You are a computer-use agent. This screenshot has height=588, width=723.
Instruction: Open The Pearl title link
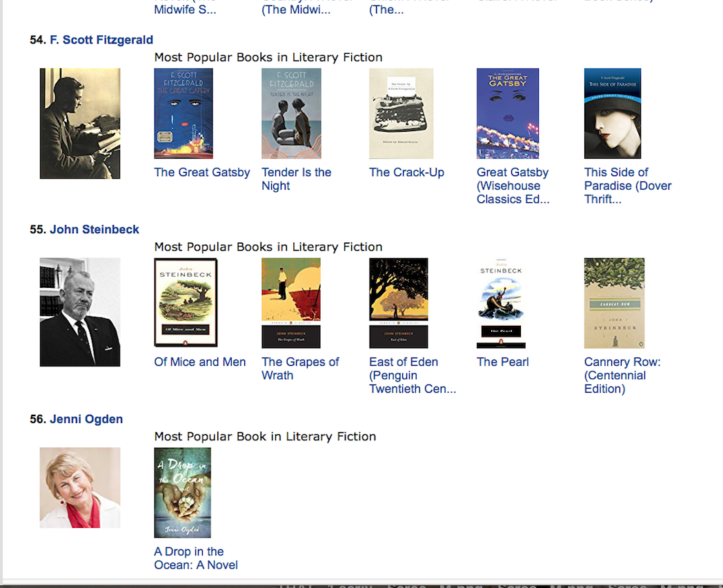[x=503, y=362]
